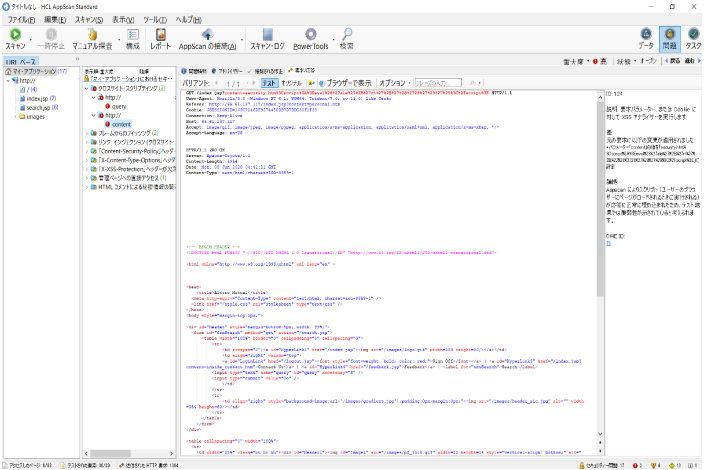Viewport: 704px width, 470px height.
Task: Expand the images folder node
Action: tap(15, 117)
